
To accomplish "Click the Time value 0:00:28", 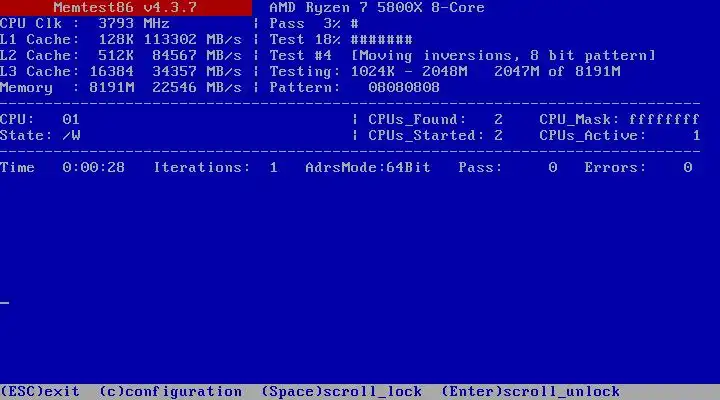I will (x=94, y=168).
